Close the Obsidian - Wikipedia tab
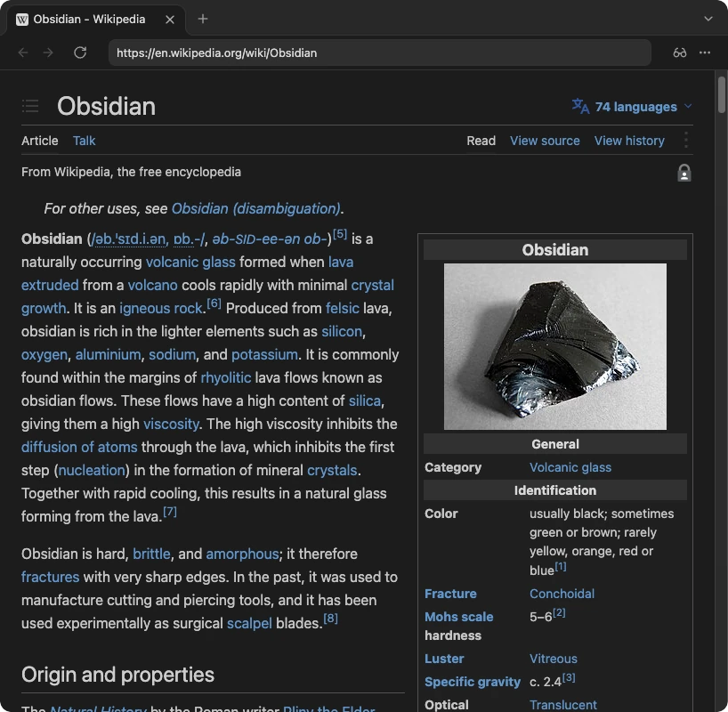 170,20
